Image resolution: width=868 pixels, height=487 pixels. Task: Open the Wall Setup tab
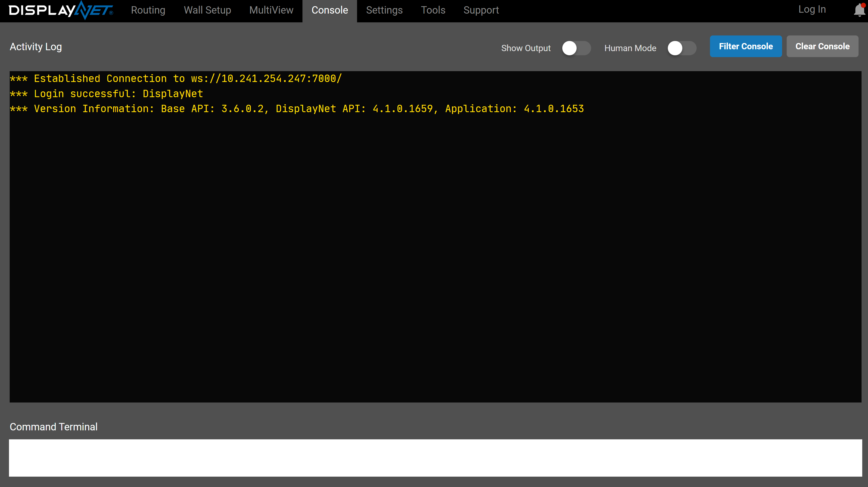(207, 10)
